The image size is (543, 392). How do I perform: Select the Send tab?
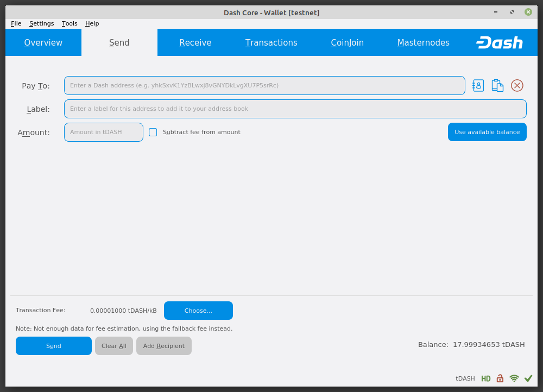click(119, 42)
